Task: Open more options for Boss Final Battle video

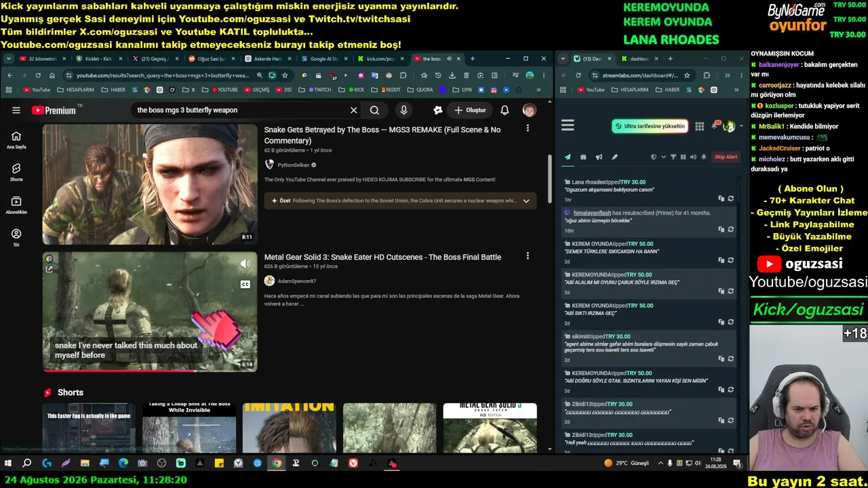Action: tap(528, 256)
